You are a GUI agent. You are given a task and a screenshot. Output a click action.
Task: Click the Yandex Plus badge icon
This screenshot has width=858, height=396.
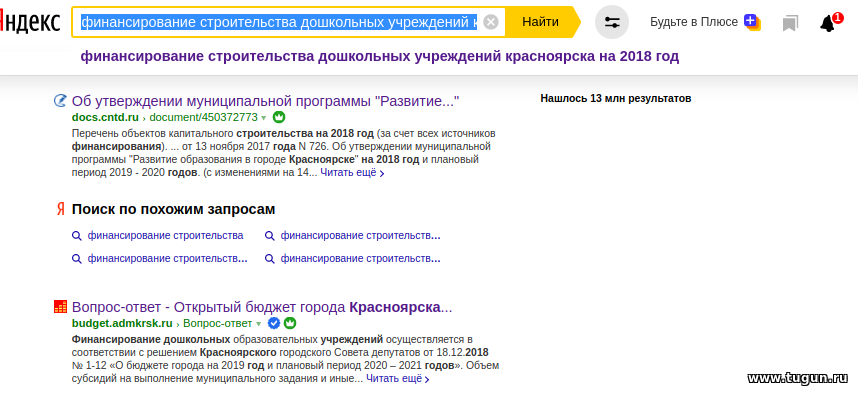coord(752,22)
